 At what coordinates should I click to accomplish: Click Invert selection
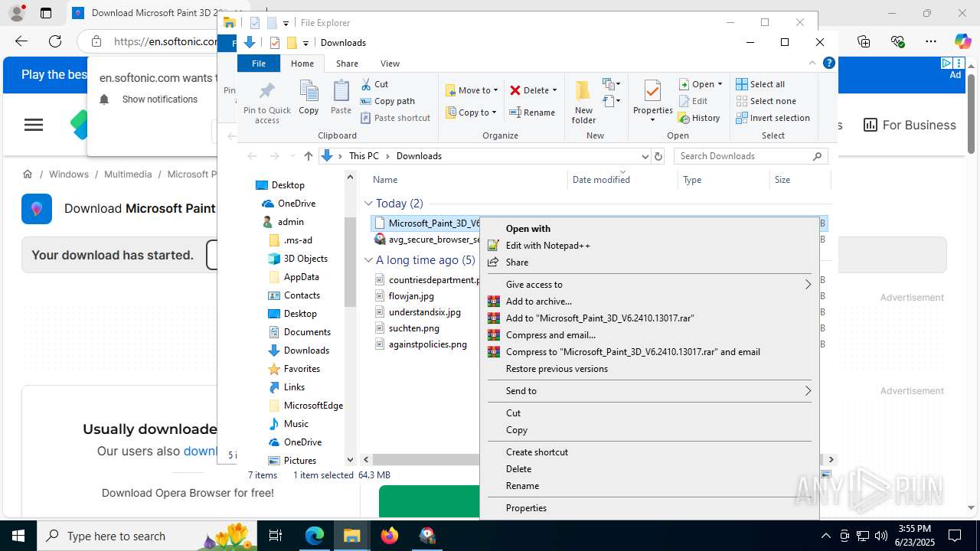tap(773, 118)
